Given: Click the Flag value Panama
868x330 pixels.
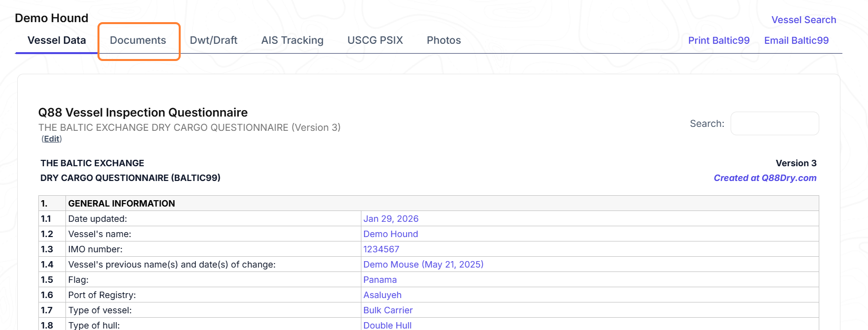Looking at the screenshot, I should [x=380, y=280].
